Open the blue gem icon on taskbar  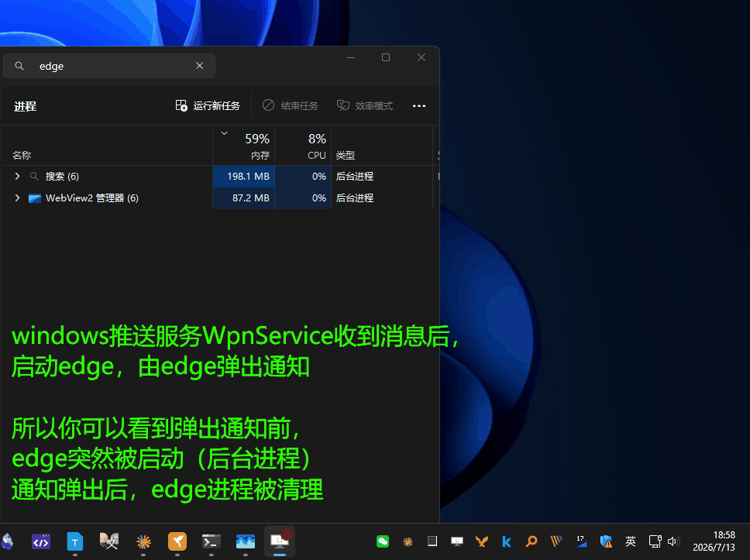7,542
